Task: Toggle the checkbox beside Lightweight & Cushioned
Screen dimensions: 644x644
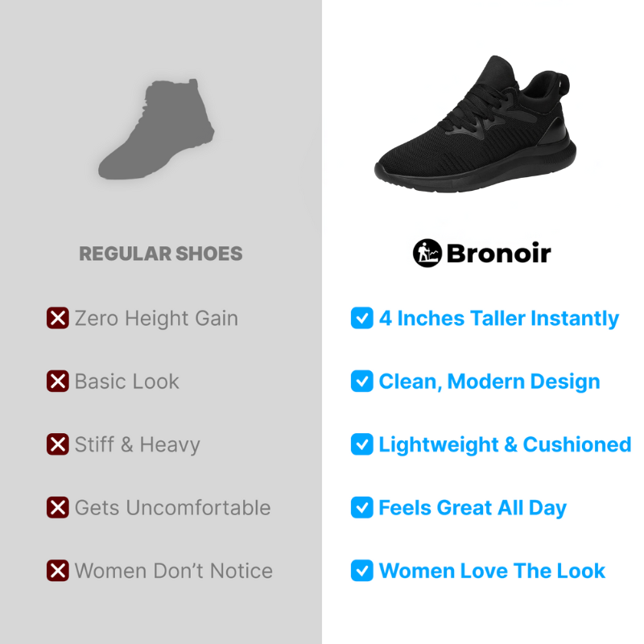Action: tap(361, 444)
